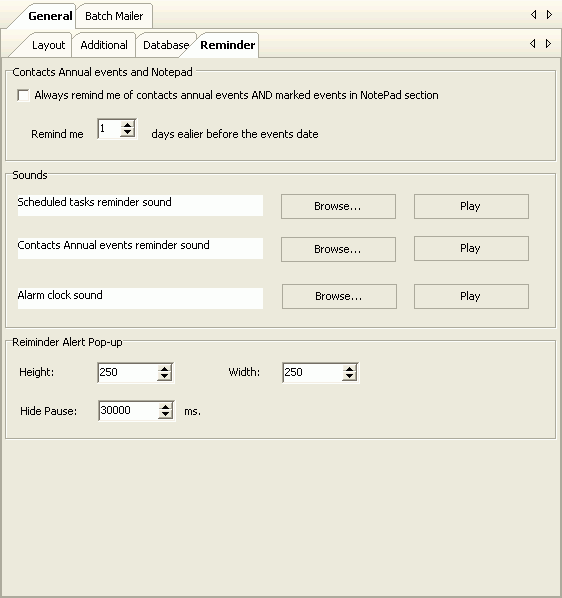Enable always remind me of annual events
The width and height of the screenshot is (562, 598).
pyautogui.click(x=23, y=95)
